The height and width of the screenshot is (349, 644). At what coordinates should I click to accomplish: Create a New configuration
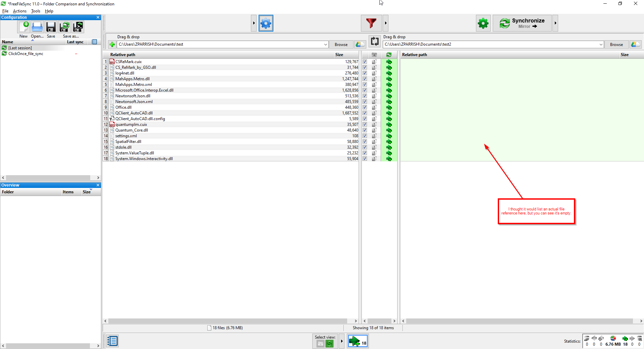click(x=24, y=27)
